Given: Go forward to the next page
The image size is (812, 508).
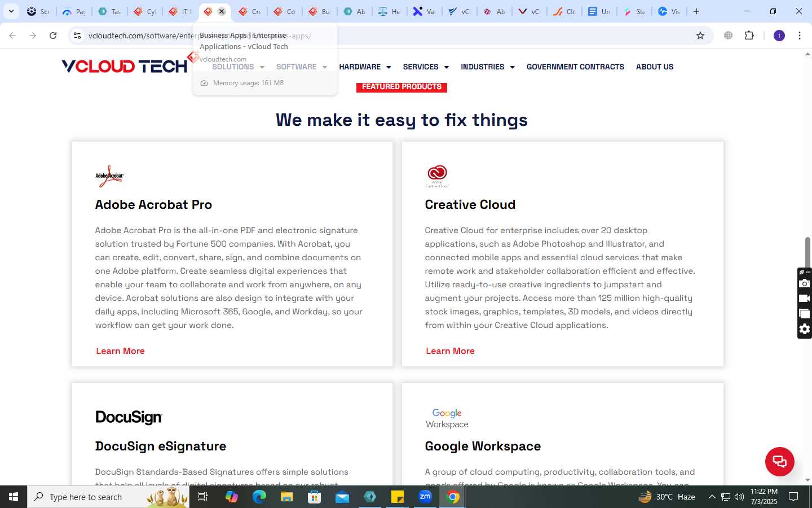Looking at the screenshot, I should [33, 36].
